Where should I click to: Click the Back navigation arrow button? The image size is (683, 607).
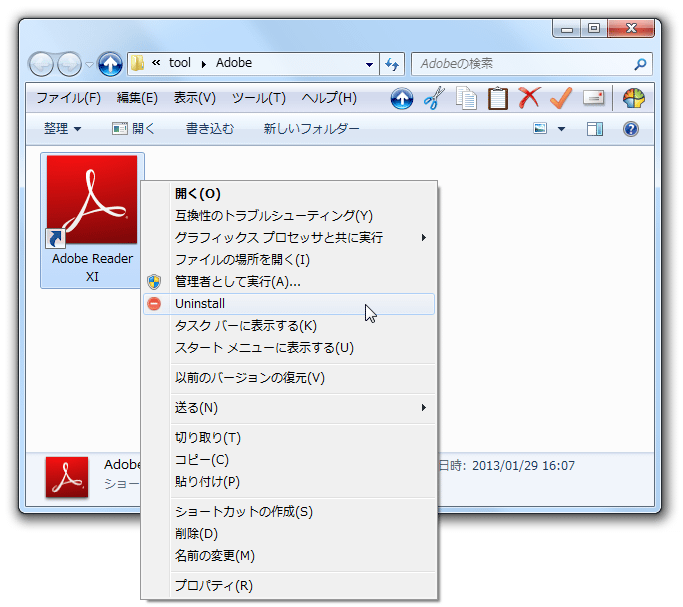[41, 64]
